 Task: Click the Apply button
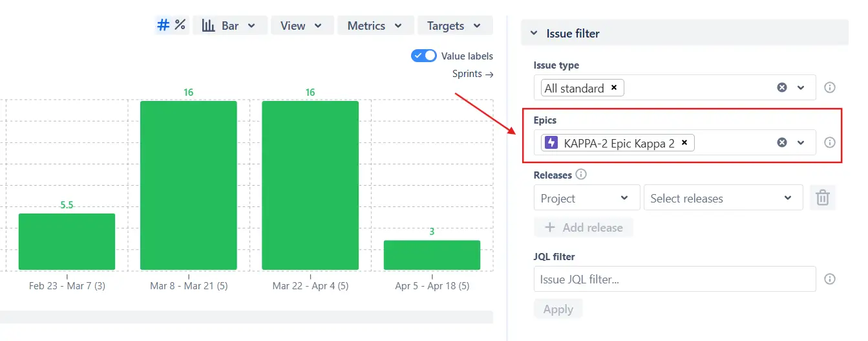(x=558, y=309)
